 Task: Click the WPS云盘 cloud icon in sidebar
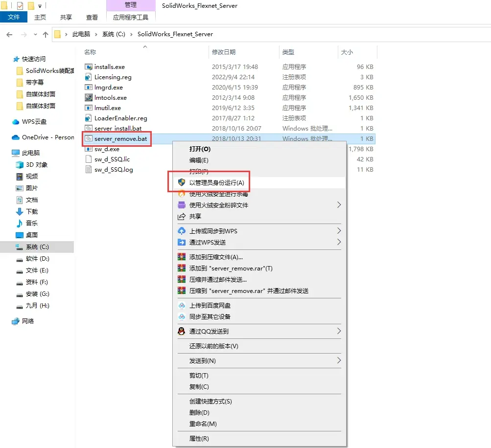click(16, 122)
